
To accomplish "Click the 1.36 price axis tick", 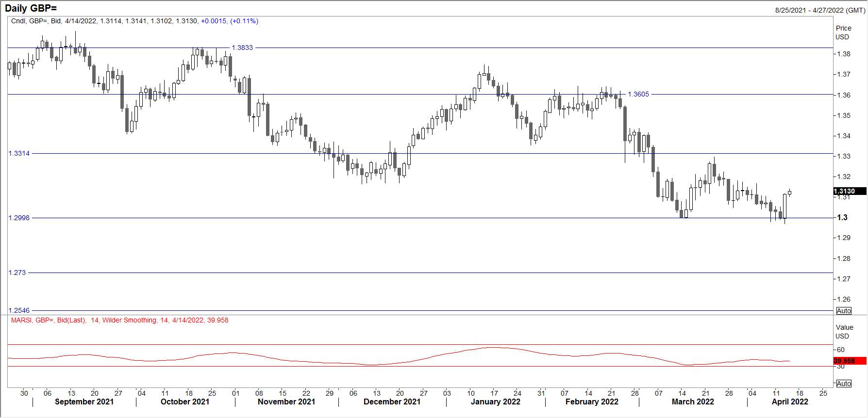I will coord(844,95).
